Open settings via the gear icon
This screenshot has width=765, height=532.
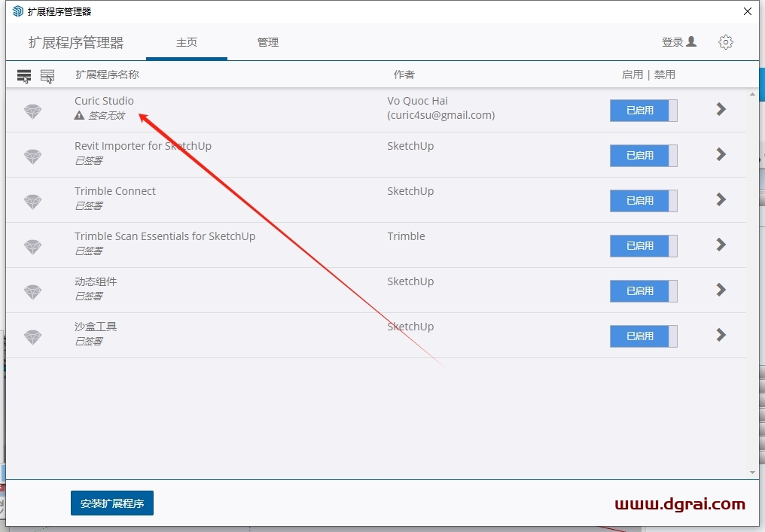pyautogui.click(x=726, y=42)
